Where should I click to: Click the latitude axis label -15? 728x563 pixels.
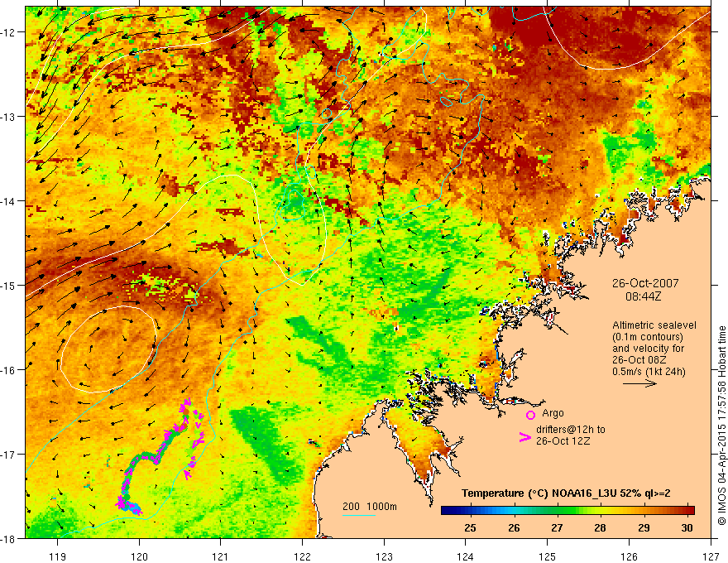pos(9,285)
